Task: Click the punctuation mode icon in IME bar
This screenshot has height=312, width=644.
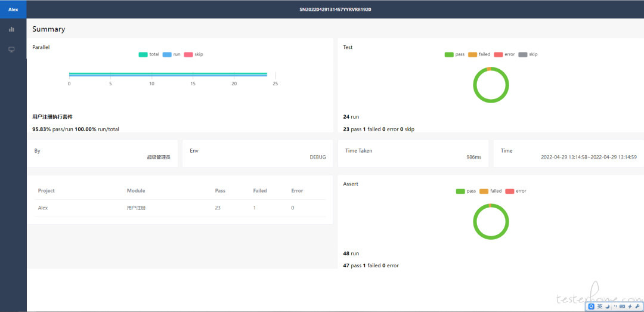Action: [615, 306]
